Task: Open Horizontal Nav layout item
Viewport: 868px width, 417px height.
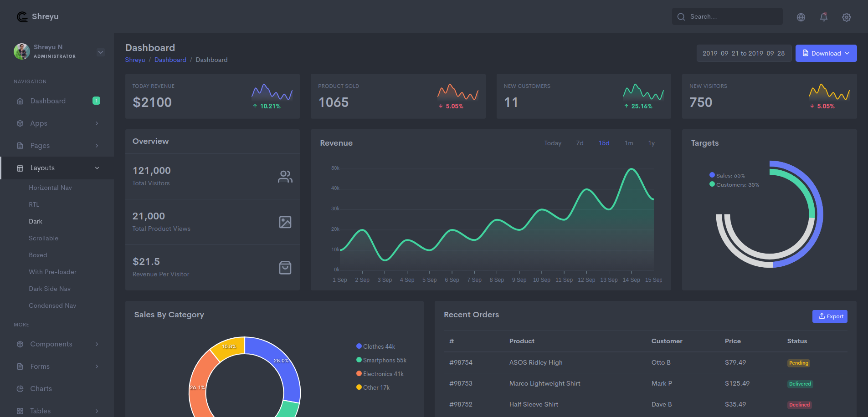Action: [51, 188]
